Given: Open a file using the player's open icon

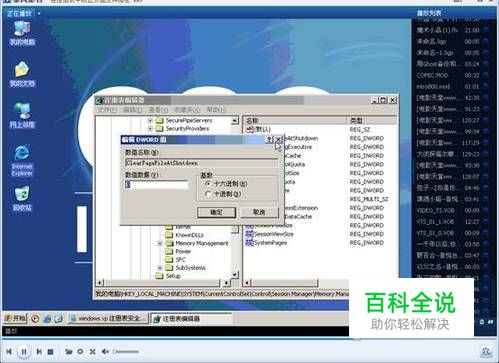Looking at the screenshot, I should pyautogui.click(x=68, y=351).
